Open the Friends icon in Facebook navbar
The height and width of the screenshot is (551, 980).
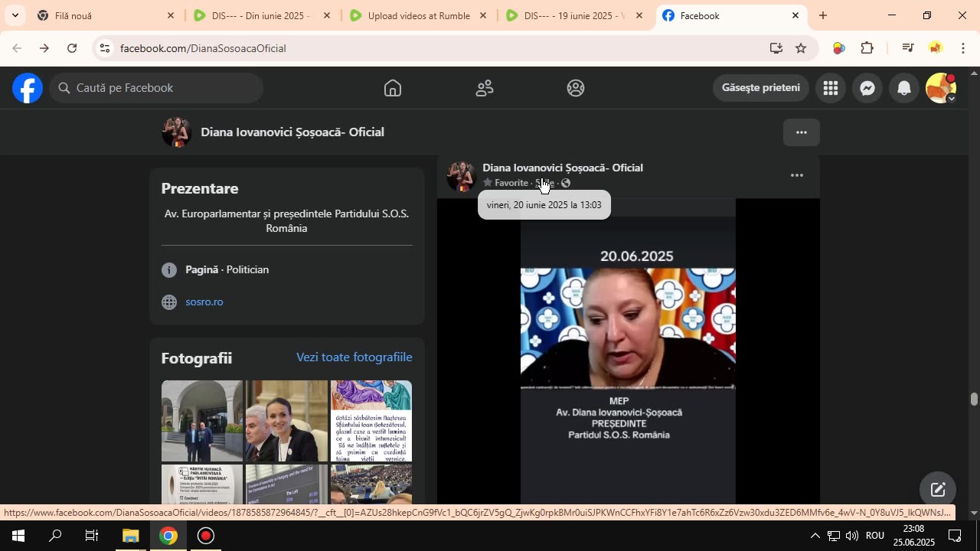pos(485,88)
